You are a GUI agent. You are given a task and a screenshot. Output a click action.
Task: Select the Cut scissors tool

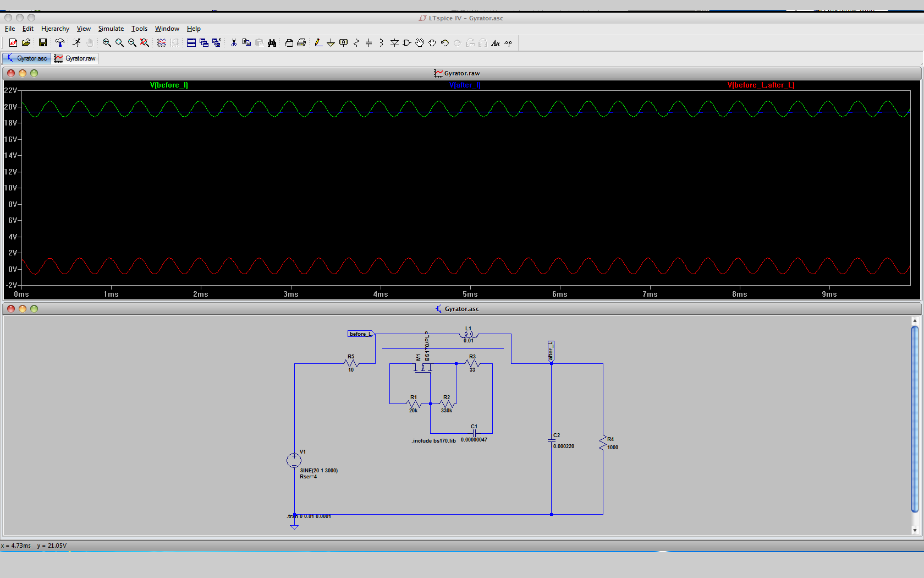234,43
